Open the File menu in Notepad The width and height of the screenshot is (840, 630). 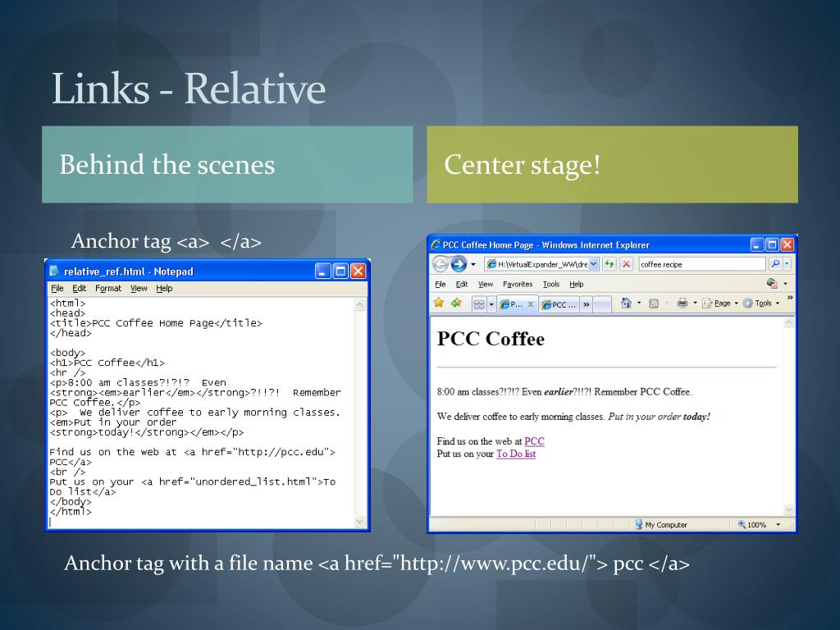point(57,288)
